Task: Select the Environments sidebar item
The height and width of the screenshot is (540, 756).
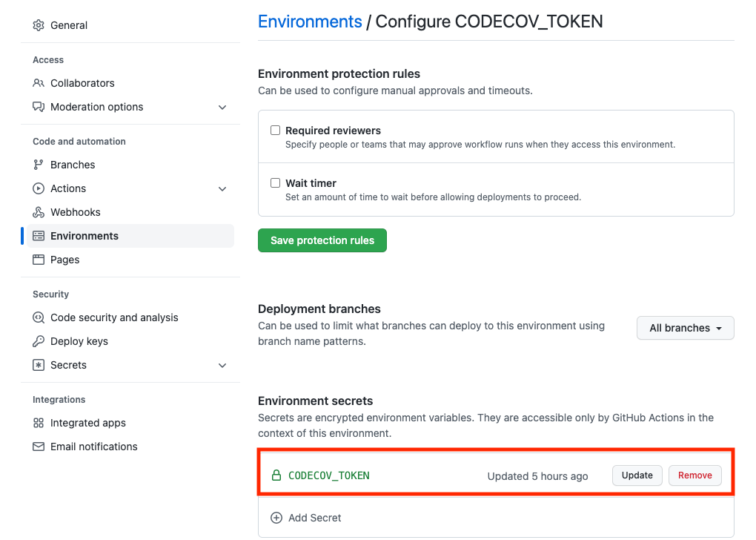Action: (130, 235)
